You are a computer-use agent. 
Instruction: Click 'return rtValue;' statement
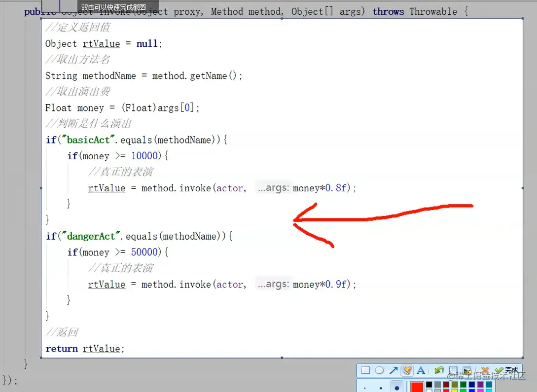[x=85, y=349]
